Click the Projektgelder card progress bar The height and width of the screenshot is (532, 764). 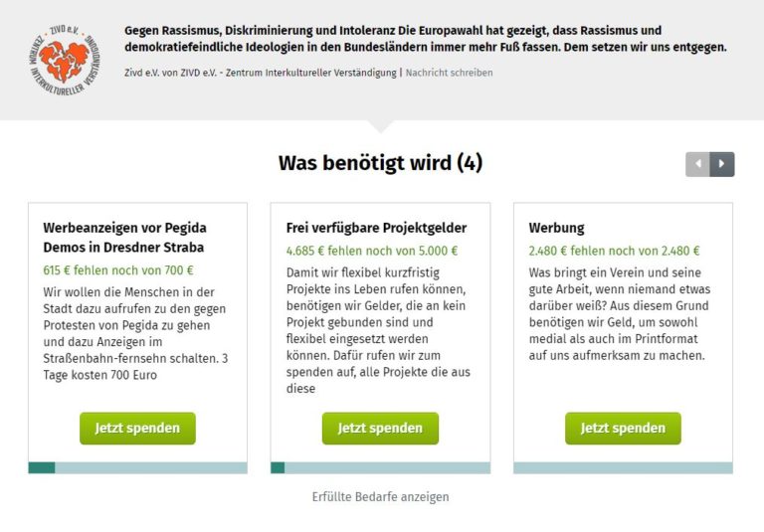[381, 467]
